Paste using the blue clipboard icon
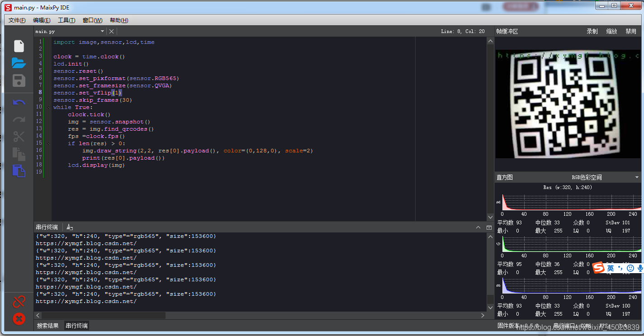This screenshot has height=336, width=644. point(19,171)
